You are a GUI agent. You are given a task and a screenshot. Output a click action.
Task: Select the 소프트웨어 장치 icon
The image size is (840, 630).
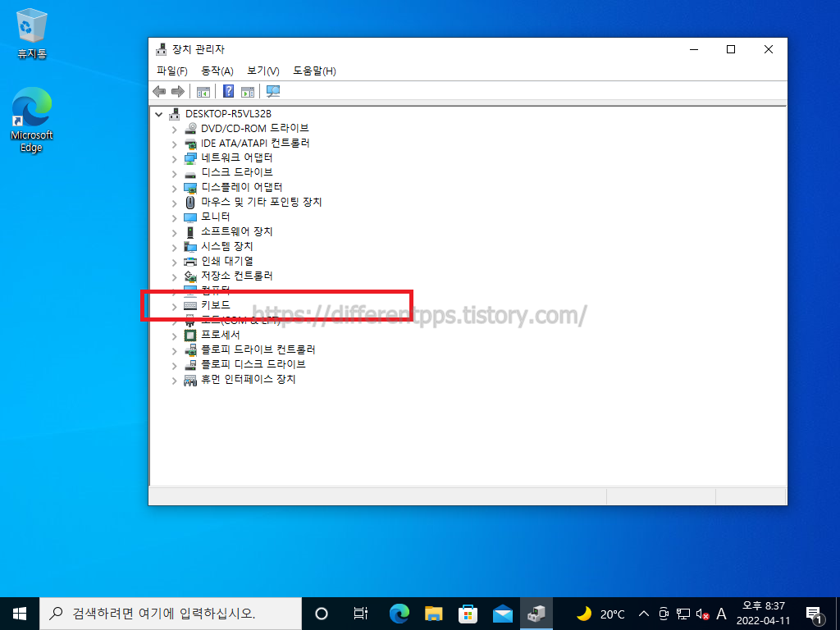pos(190,232)
